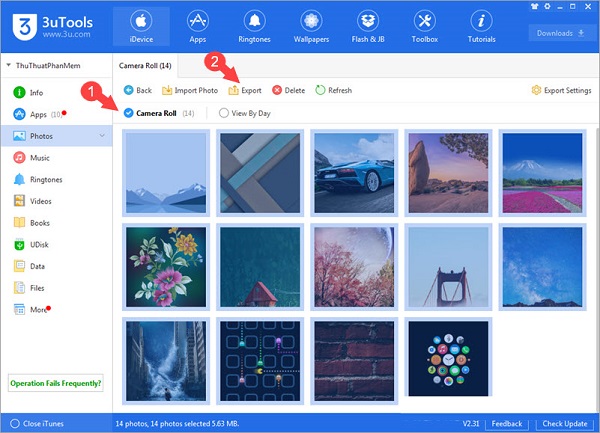
Task: Delete the selected photos
Action: pos(289,90)
